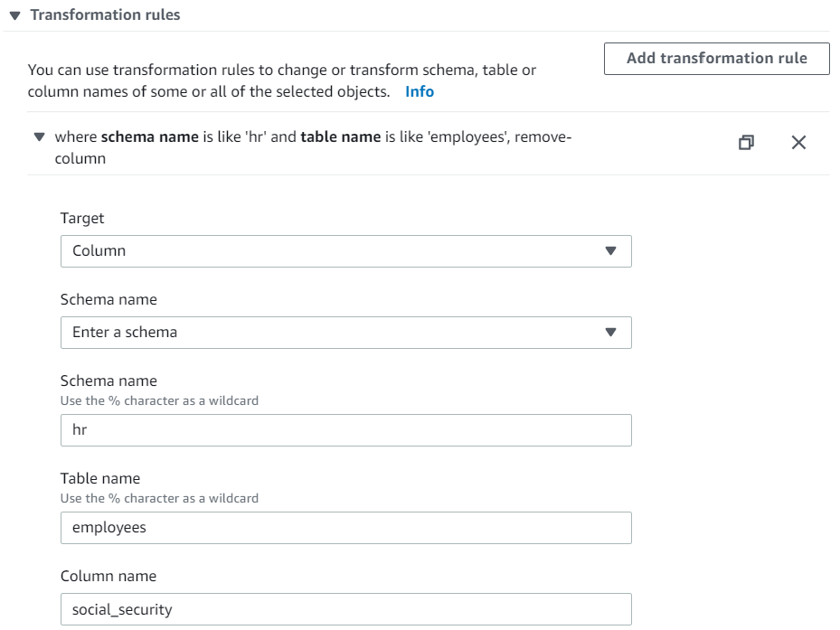Click the Transformation rules heading text
The height and width of the screenshot is (630, 840).
pyautogui.click(x=105, y=15)
